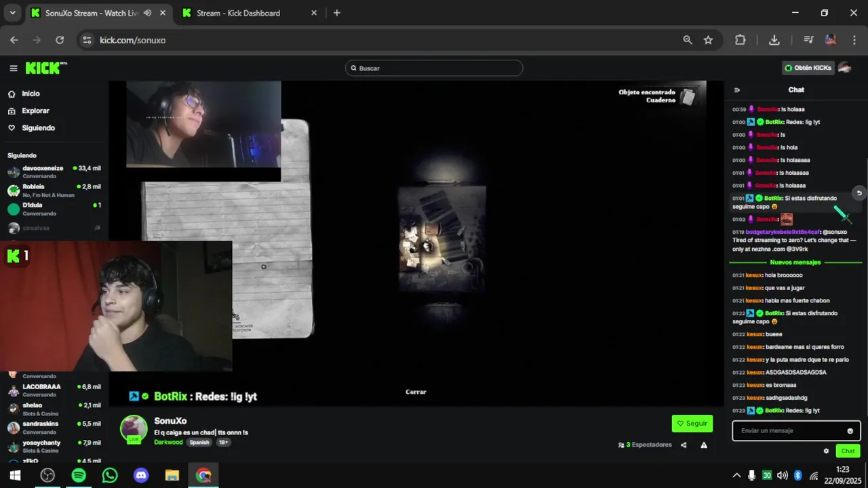
Task: Click the Obtén KICKs button
Action: tap(808, 68)
